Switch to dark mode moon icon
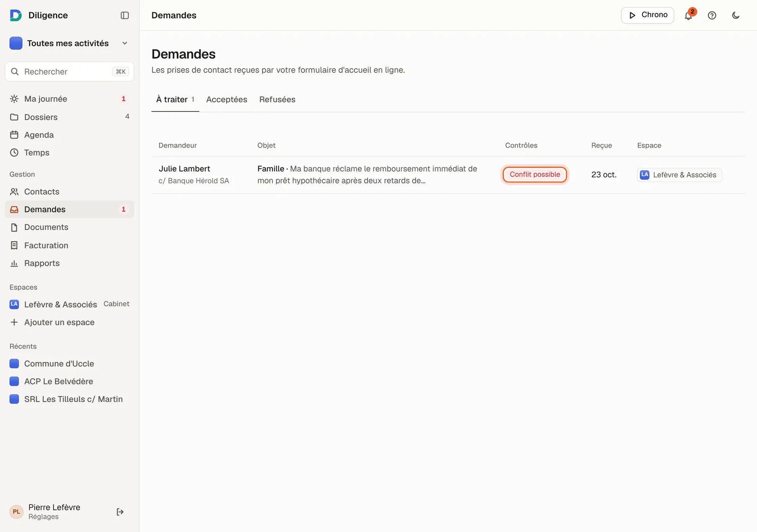This screenshot has height=532, width=757. click(x=736, y=15)
